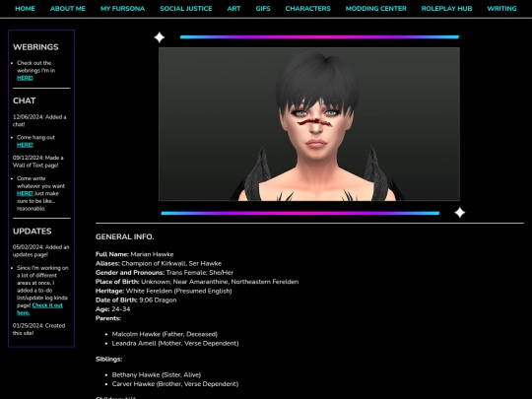This screenshot has width=532, height=399.
Task: Click 'Bethany Hawke (Sister, Alive)' list item
Action: pyautogui.click(x=157, y=375)
